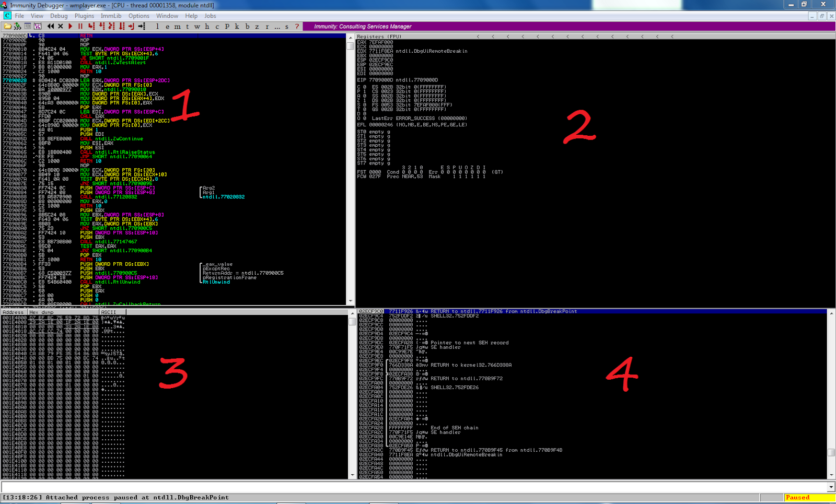Open the Memory map with the 'm' icon
Screen dimensions: 836x504
(x=177, y=26)
